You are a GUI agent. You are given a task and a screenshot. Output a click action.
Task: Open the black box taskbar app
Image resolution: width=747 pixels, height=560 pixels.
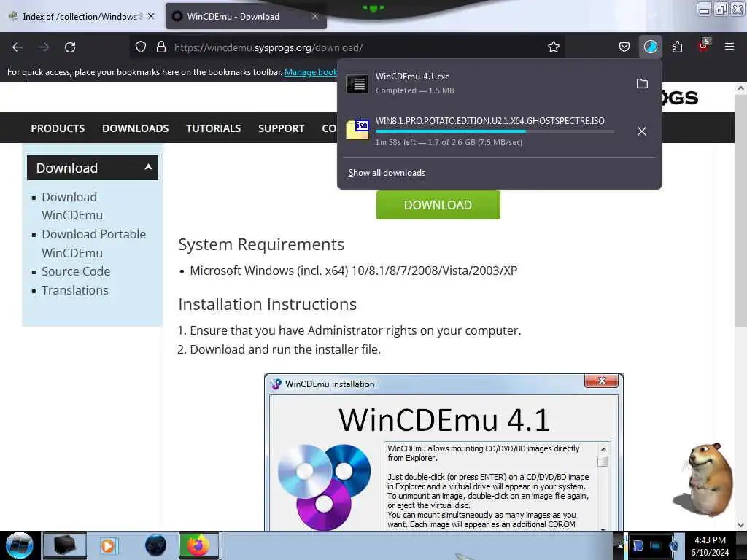click(x=65, y=545)
